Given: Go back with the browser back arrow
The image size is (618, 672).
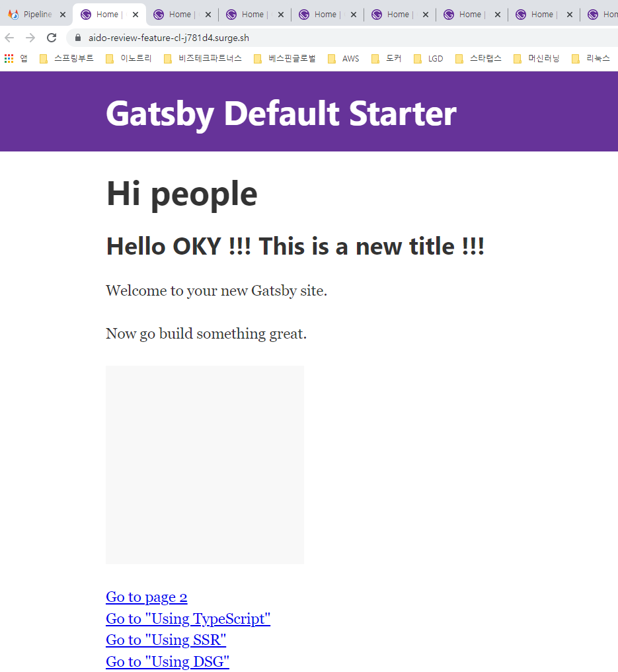Looking at the screenshot, I should (x=9, y=38).
